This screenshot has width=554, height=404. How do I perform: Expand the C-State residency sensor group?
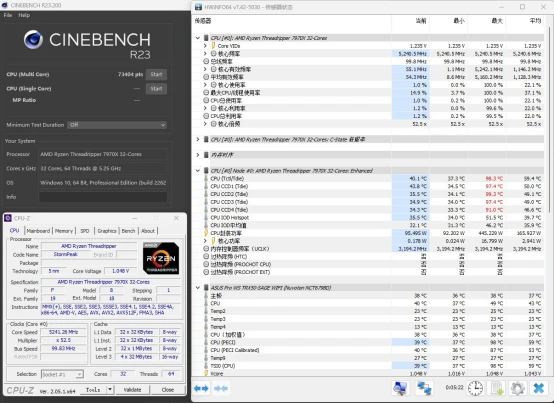coord(198,139)
